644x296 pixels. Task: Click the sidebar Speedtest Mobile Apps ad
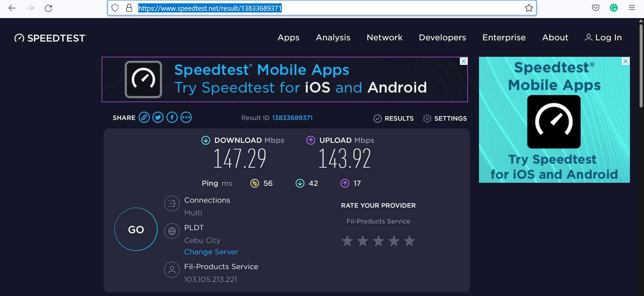(554, 120)
